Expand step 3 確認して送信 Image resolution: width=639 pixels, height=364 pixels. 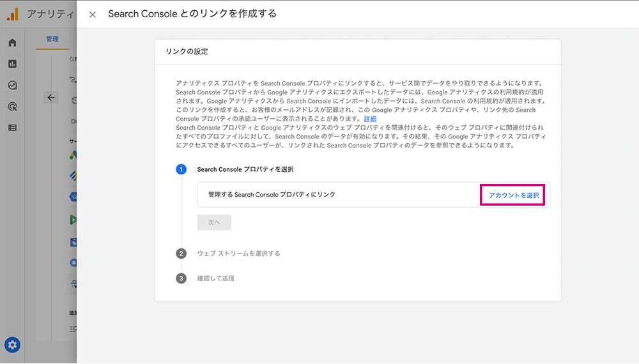click(215, 278)
